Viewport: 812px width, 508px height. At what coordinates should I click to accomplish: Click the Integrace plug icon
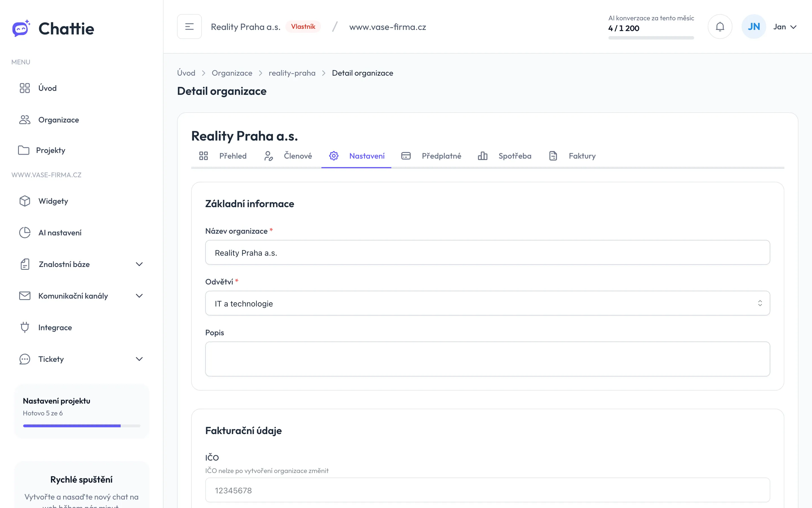click(25, 327)
